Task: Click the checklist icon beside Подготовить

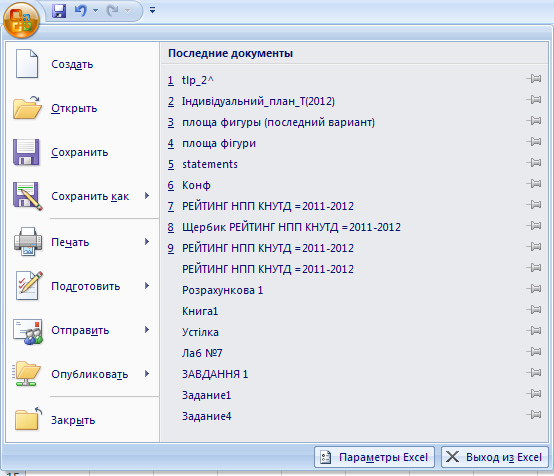Action: coord(29,286)
